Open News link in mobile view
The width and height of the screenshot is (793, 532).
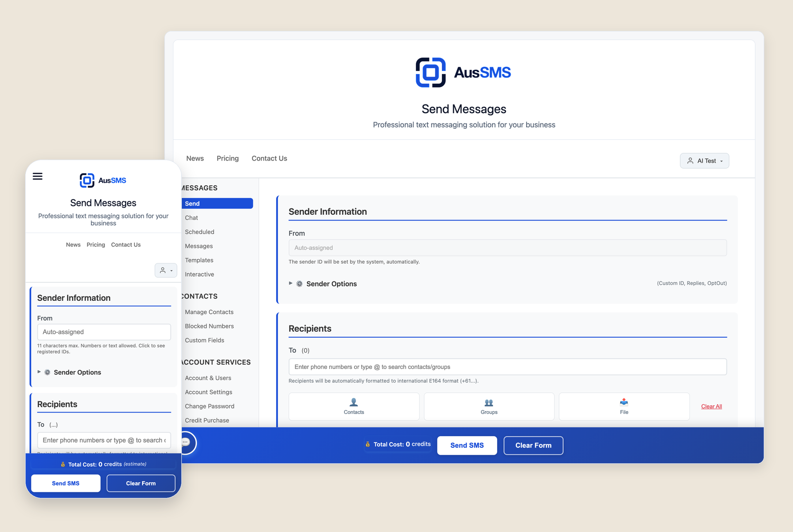point(73,245)
